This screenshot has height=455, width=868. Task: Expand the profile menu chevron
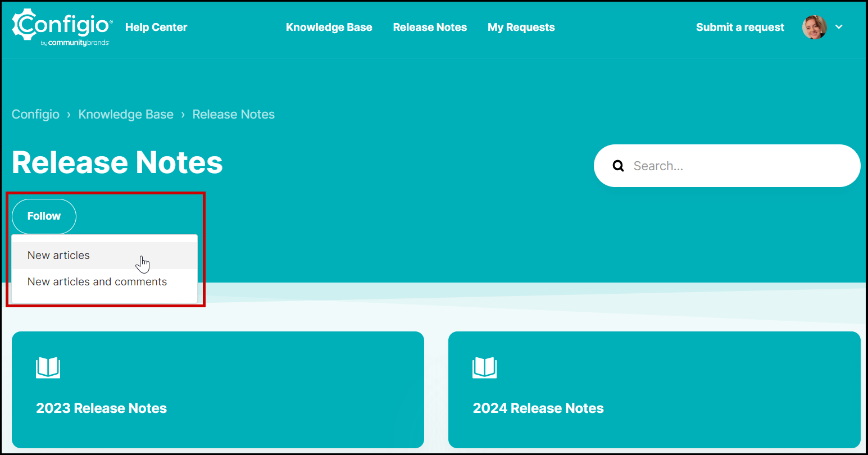839,27
